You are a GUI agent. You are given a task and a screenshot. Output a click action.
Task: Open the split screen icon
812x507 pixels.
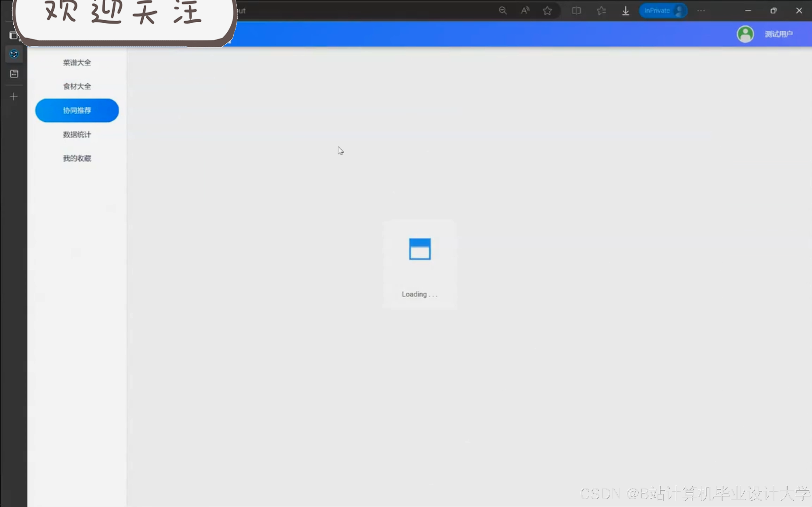coord(576,11)
